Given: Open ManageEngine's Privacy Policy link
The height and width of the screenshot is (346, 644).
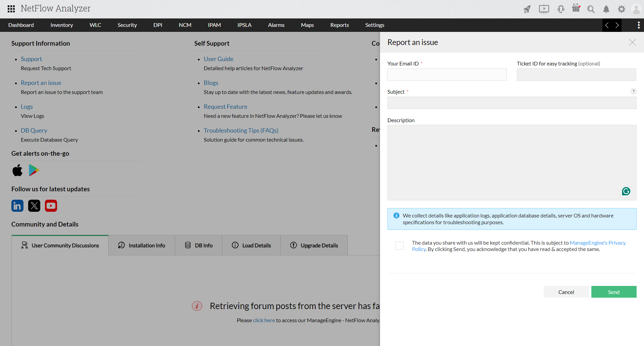Looking at the screenshot, I should click(597, 243).
